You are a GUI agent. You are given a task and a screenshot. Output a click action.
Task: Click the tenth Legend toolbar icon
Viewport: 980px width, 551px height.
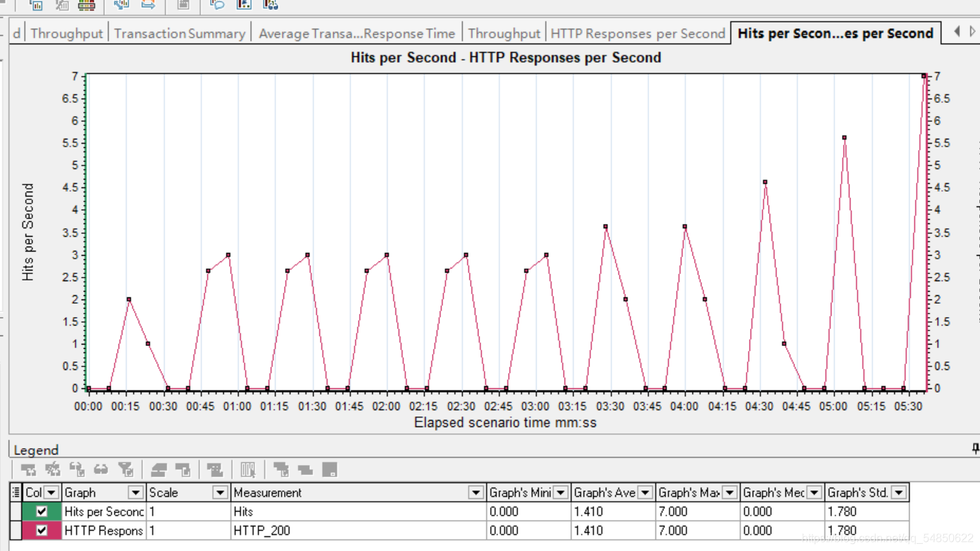tap(280, 469)
